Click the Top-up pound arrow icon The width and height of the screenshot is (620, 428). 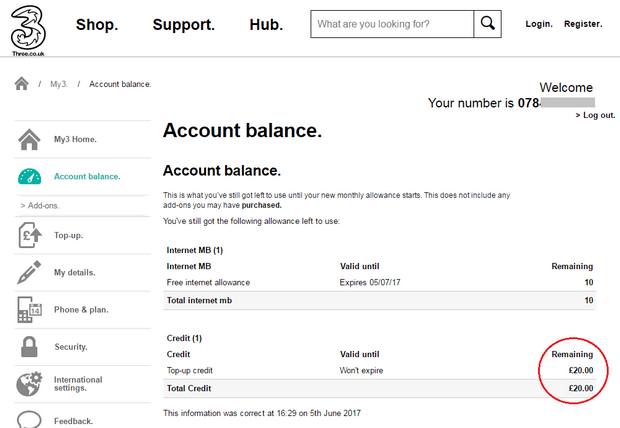[30, 235]
